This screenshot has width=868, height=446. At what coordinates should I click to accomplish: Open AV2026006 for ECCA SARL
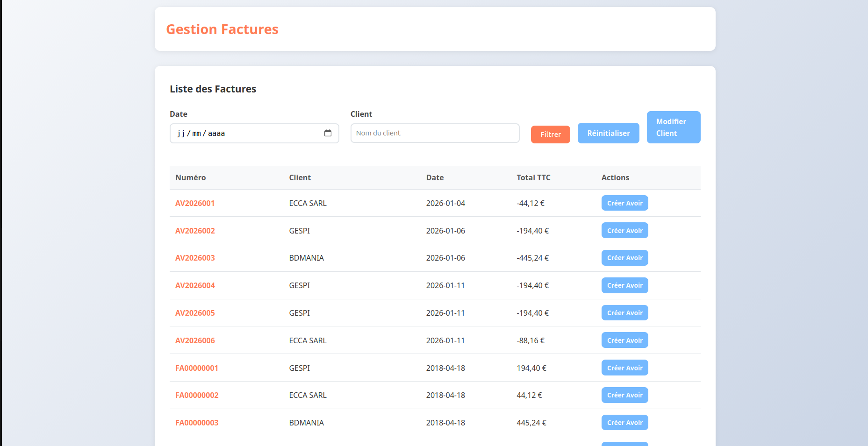pos(195,340)
